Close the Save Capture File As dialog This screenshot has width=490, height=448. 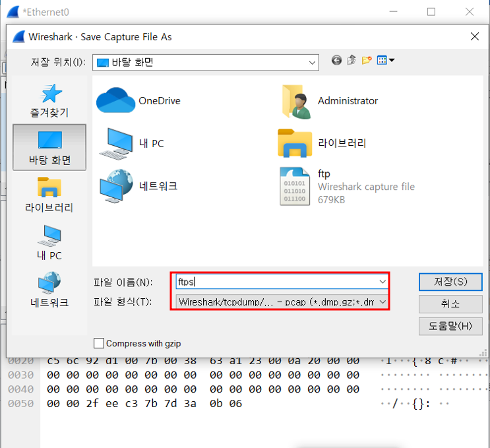475,36
